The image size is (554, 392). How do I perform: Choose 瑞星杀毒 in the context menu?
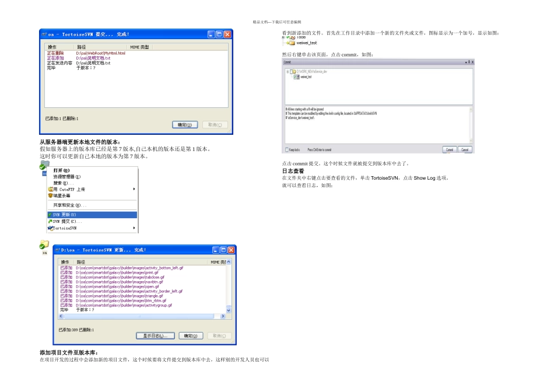point(92,195)
